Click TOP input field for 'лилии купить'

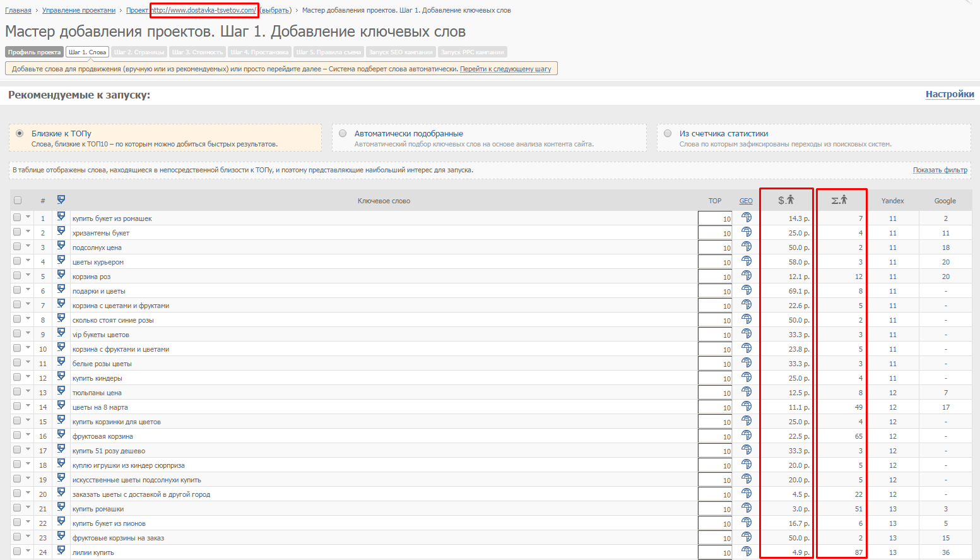(715, 552)
